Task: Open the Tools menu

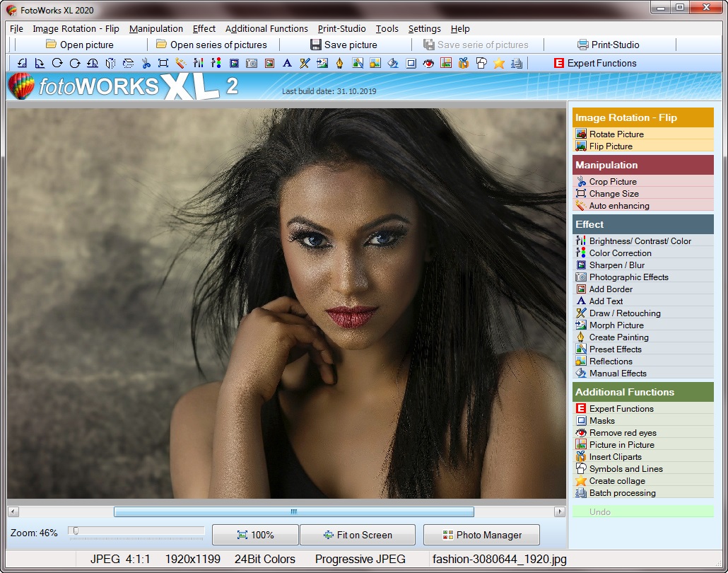Action: (387, 29)
